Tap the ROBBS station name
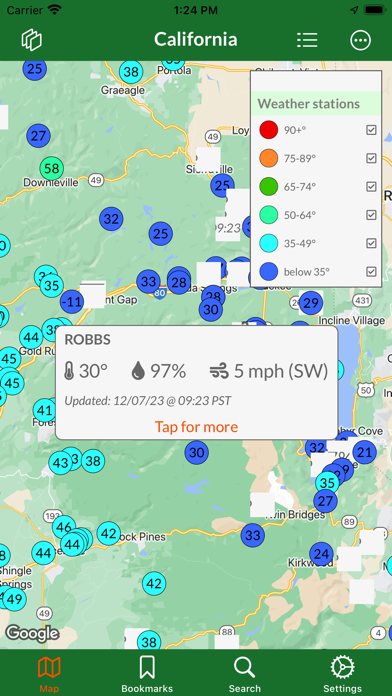The image size is (392, 696). point(87,340)
